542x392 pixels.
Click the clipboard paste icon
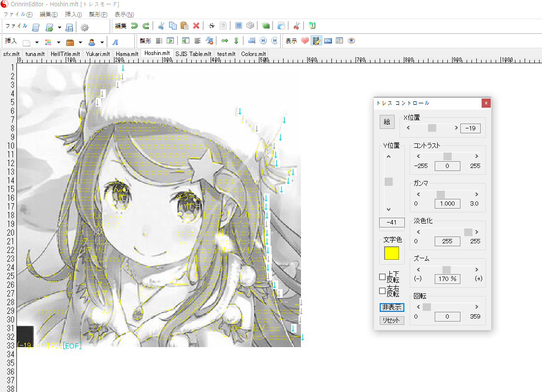click(x=184, y=26)
